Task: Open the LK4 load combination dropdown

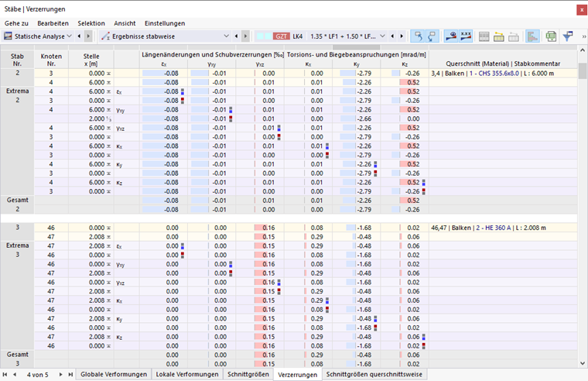Action: [x=382, y=36]
